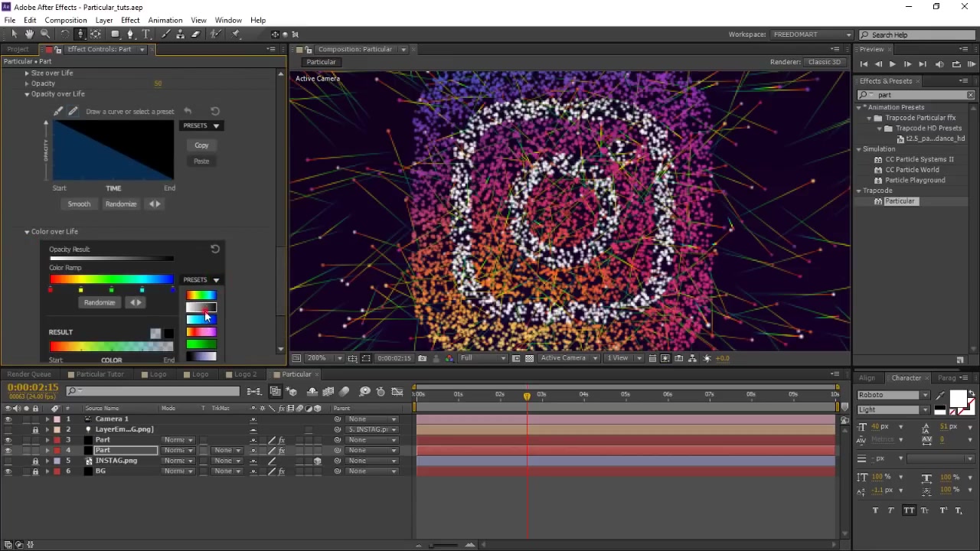Select the Hand tool in the toolbar

[x=29, y=34]
